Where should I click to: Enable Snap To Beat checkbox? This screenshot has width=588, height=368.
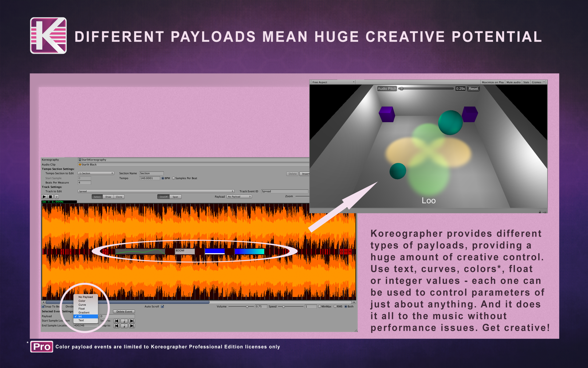pyautogui.click(x=43, y=306)
